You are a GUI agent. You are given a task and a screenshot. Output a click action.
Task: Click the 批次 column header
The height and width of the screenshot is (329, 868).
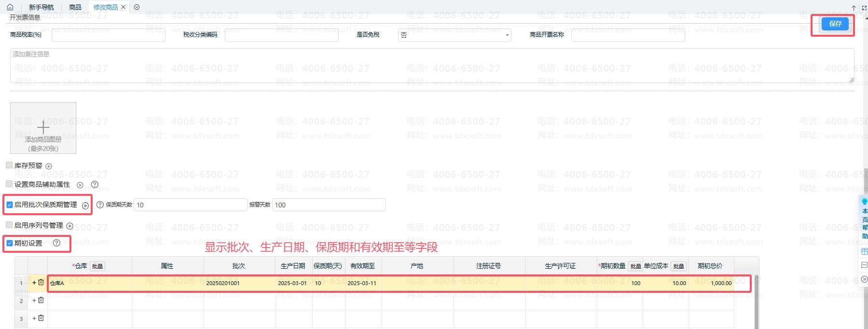point(239,266)
